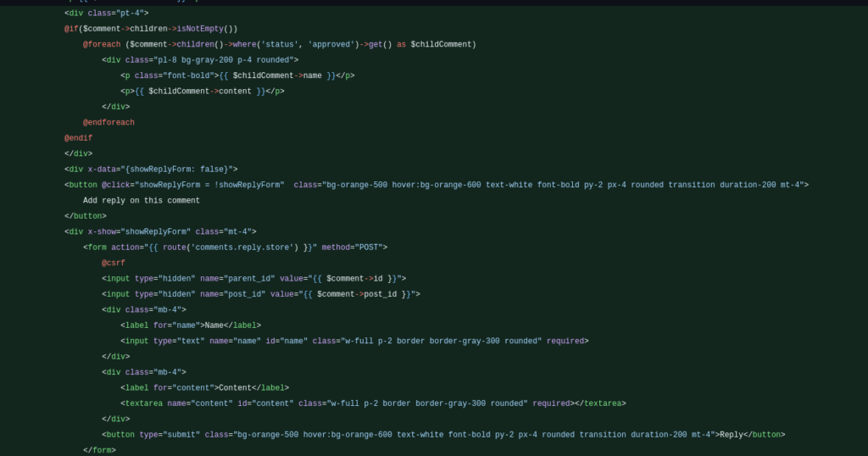Click the @endif directive

point(78,138)
